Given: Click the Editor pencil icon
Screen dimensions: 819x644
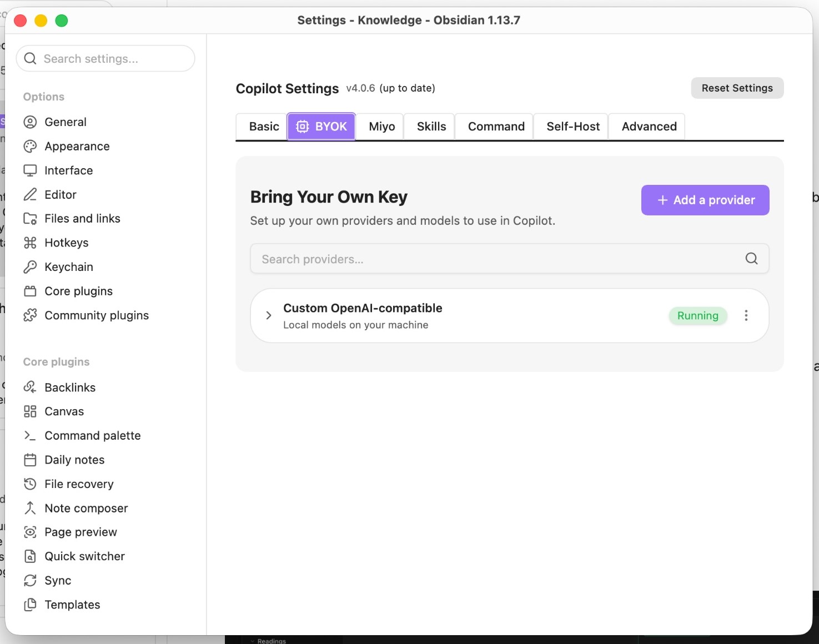Looking at the screenshot, I should click(30, 195).
